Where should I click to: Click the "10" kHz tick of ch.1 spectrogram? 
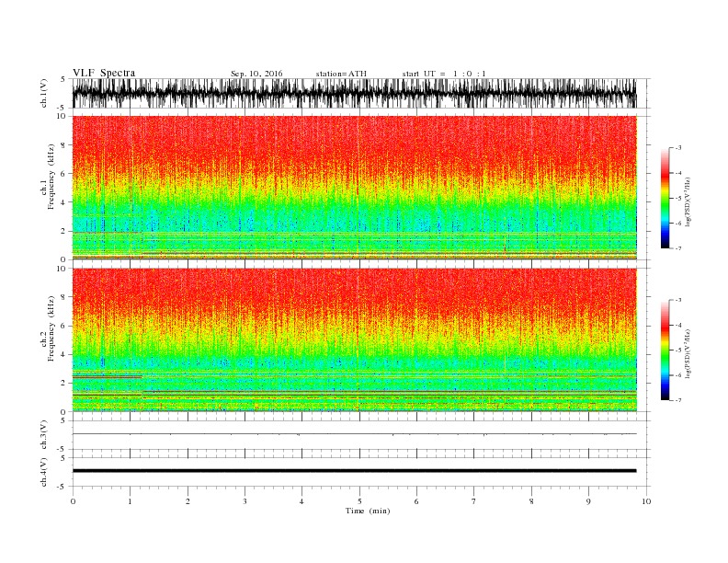point(62,116)
